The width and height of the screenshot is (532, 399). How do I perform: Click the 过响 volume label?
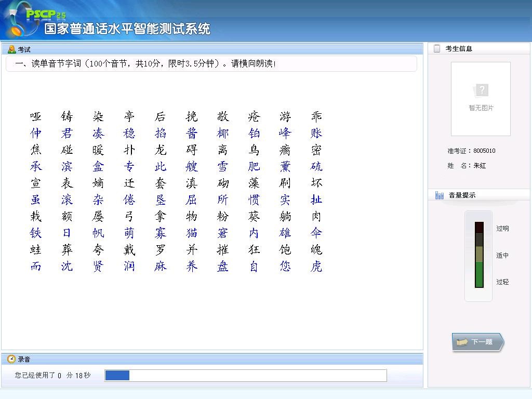(502, 229)
